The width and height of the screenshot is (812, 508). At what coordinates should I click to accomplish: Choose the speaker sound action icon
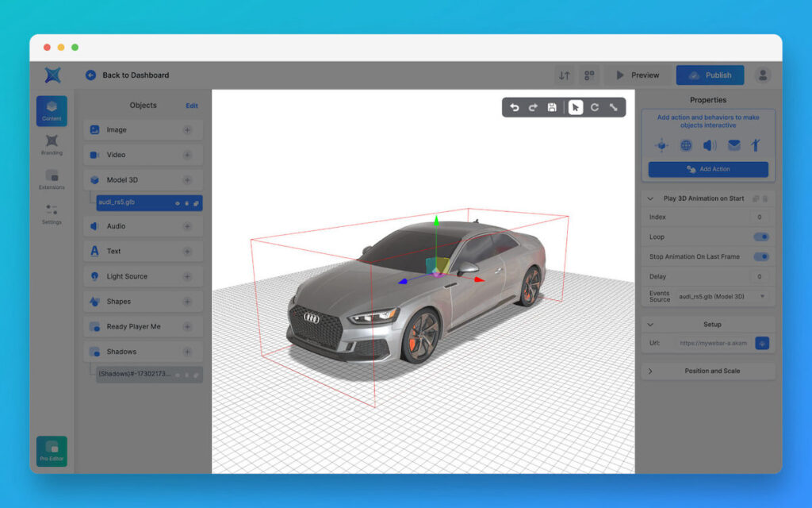pos(710,145)
